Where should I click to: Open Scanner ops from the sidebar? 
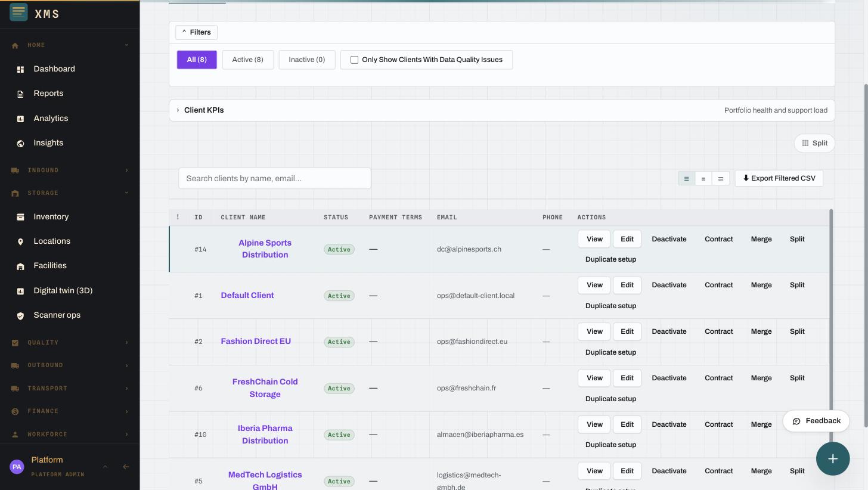[x=57, y=315]
